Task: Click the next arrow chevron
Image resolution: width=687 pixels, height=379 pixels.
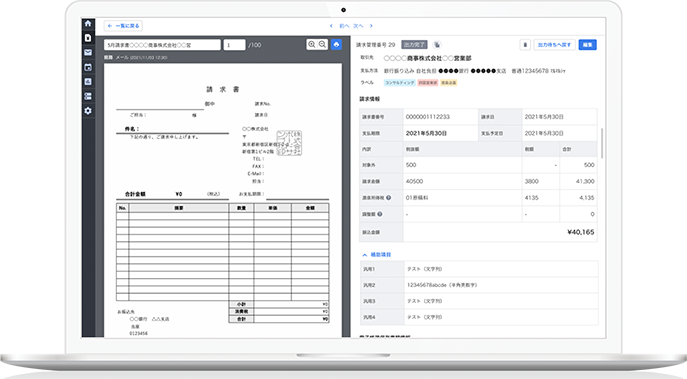Action: click(x=371, y=26)
